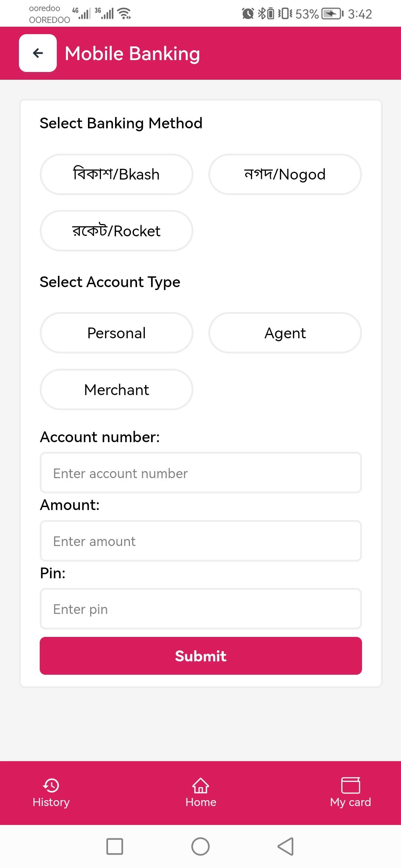
Task: Tap Android back triangle icon
Action: 286,846
